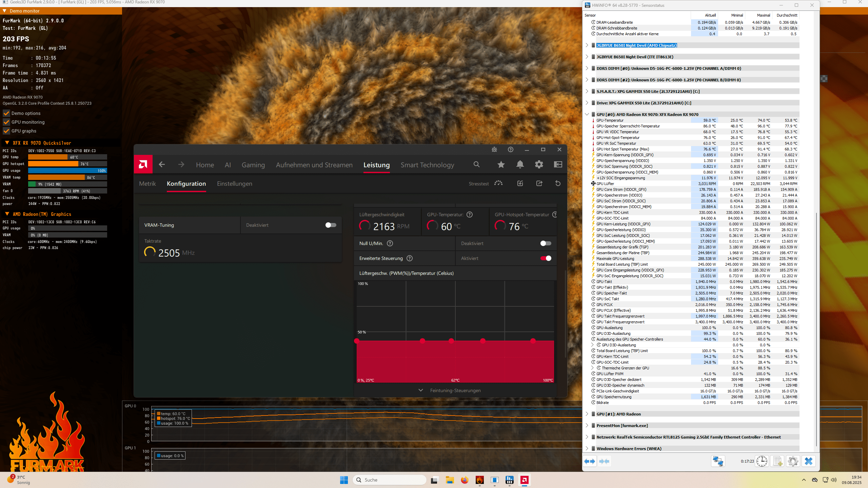This screenshot has height=488, width=868.
Task: Enable the VRAM-Tuning switch
Action: (x=331, y=225)
